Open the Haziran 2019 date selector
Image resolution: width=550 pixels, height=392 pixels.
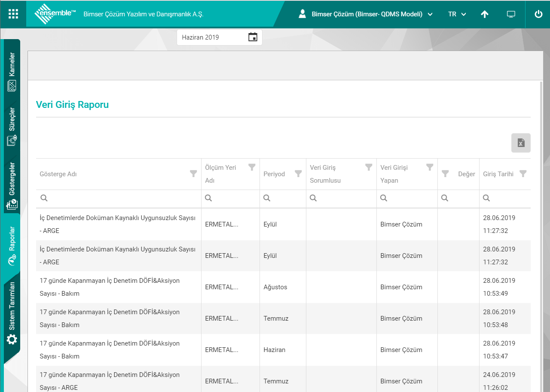pos(213,37)
